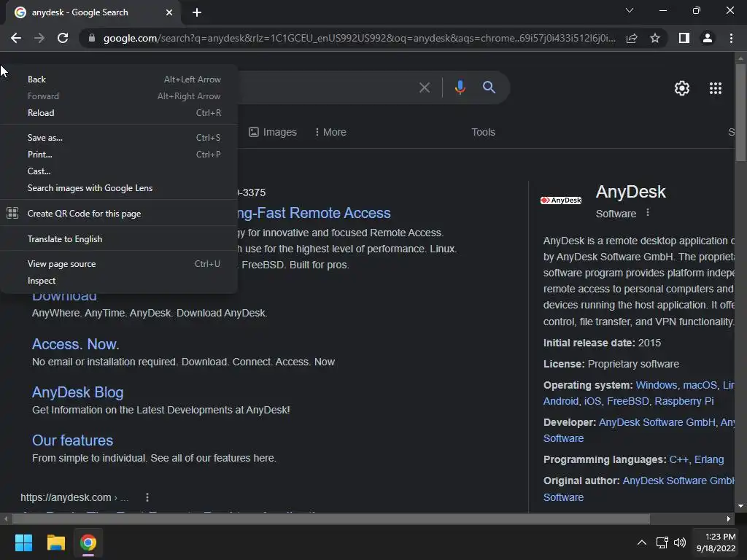Screen dimensions: 747x560
Task: Click the macOS link
Action: click(x=700, y=385)
